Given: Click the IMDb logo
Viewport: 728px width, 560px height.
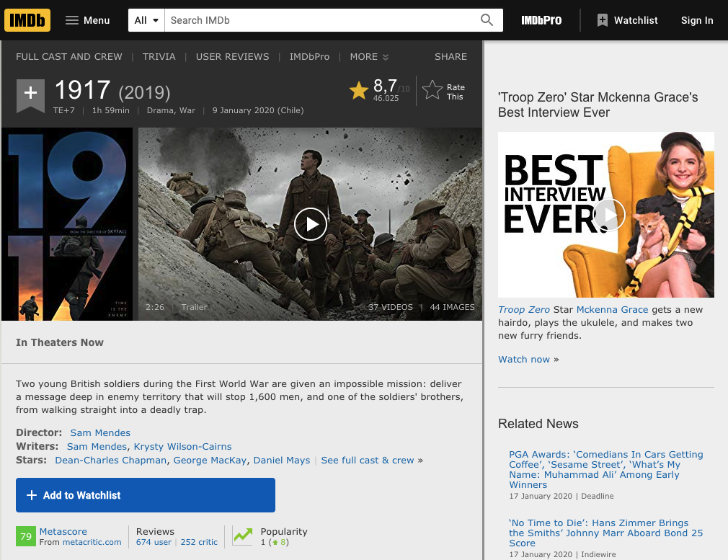Looking at the screenshot, I should tap(27, 19).
